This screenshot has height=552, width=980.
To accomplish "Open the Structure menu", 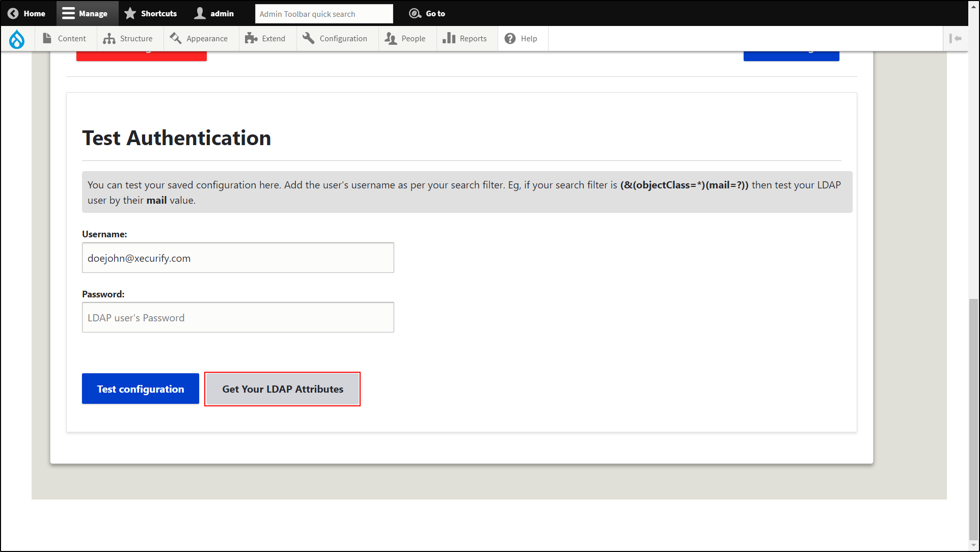I will pyautogui.click(x=128, y=39).
